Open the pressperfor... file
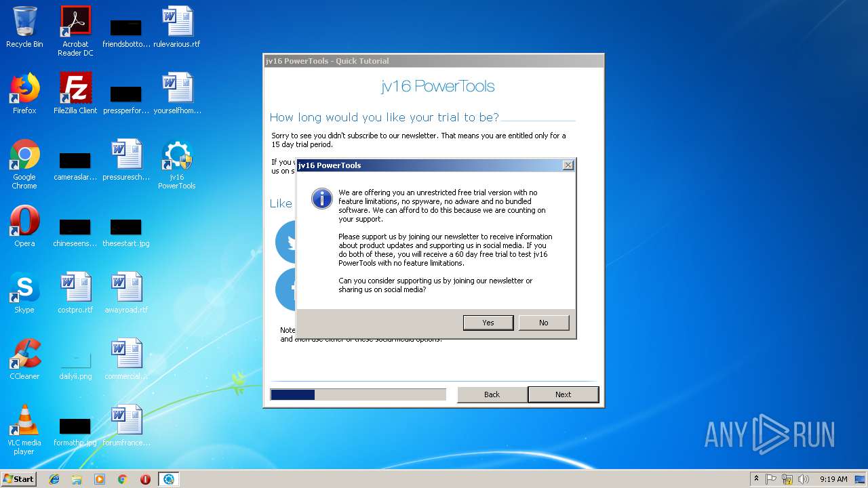The image size is (868, 488). 126,99
